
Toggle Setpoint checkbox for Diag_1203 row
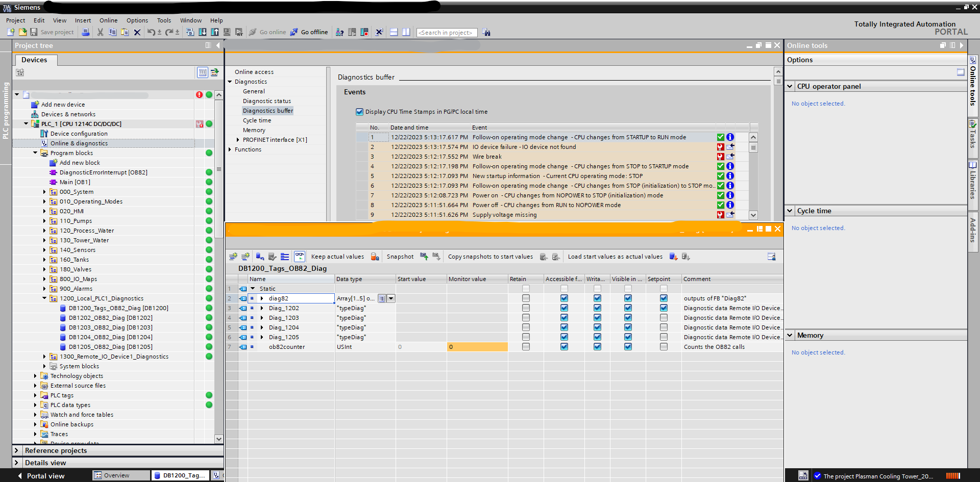click(x=664, y=318)
